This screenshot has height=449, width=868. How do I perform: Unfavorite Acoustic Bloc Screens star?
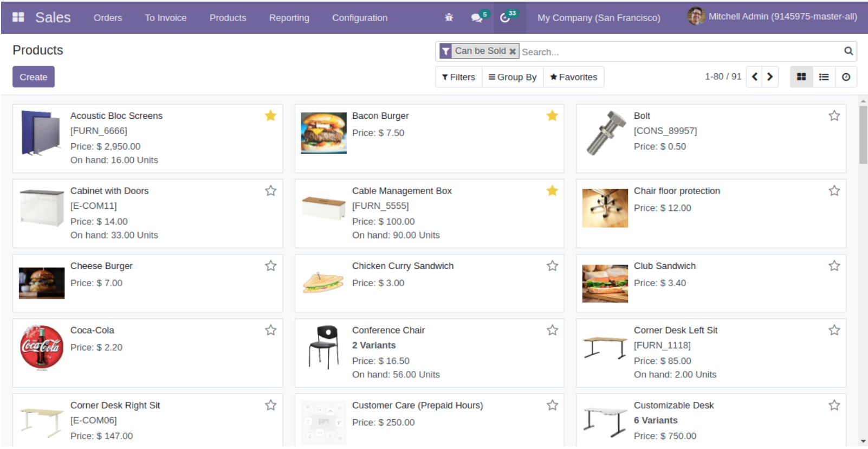pos(270,116)
